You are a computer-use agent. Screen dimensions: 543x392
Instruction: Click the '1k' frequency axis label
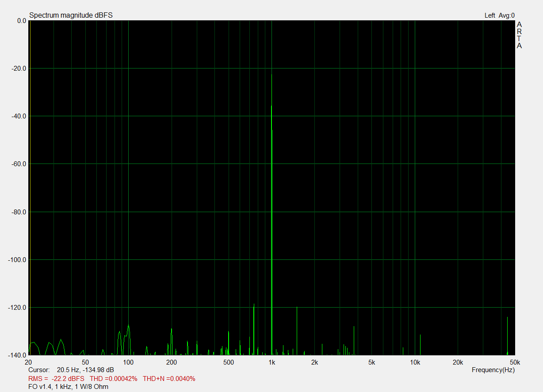tap(271, 362)
